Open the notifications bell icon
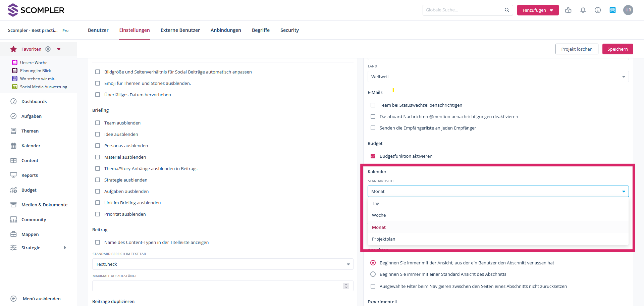The height and width of the screenshot is (306, 644). pos(583,10)
